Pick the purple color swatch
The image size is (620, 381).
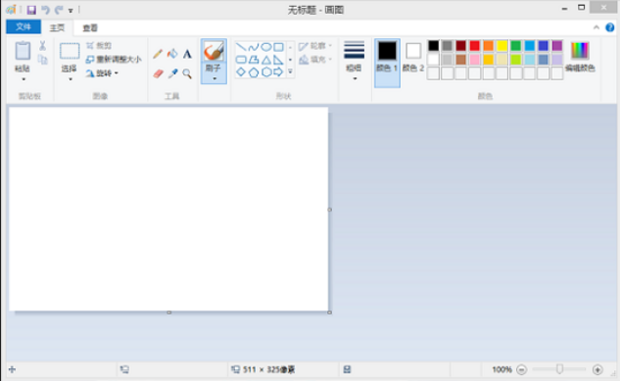[x=557, y=45]
